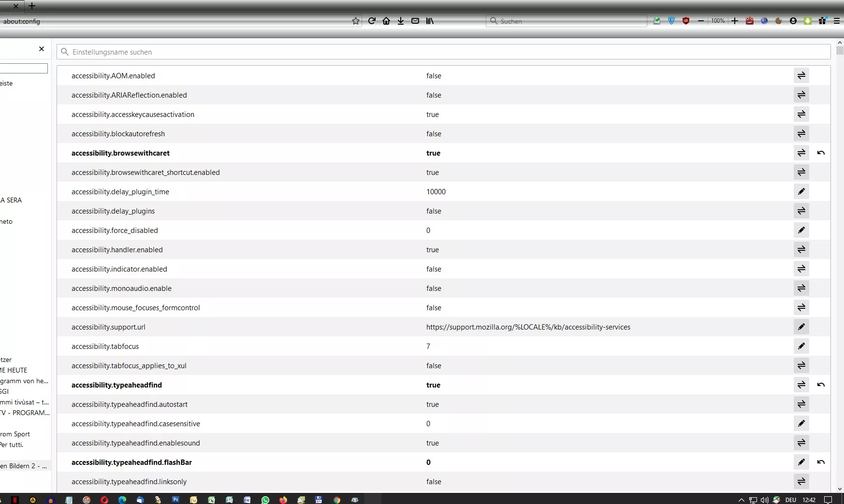
Task: Reset accessibility.typeaheadfind.flashBar to default
Action: pyautogui.click(x=821, y=462)
